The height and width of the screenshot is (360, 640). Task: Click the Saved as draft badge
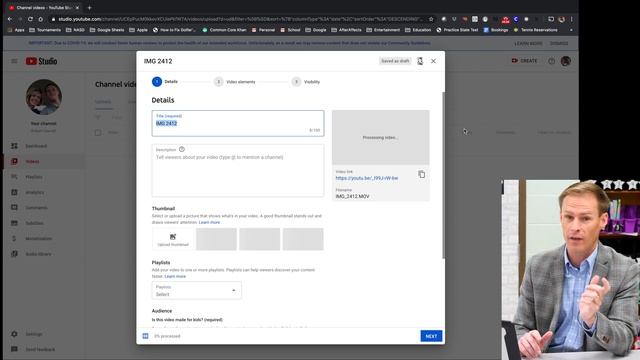[395, 61]
